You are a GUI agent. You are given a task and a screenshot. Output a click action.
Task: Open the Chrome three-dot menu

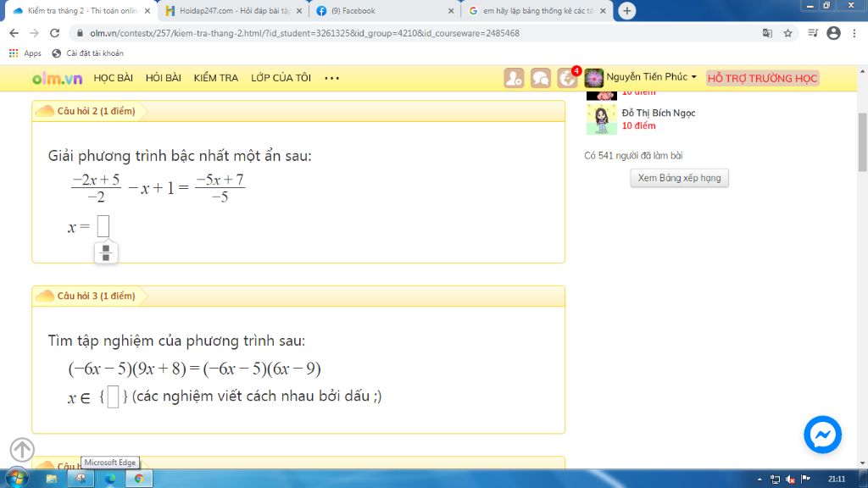(854, 33)
